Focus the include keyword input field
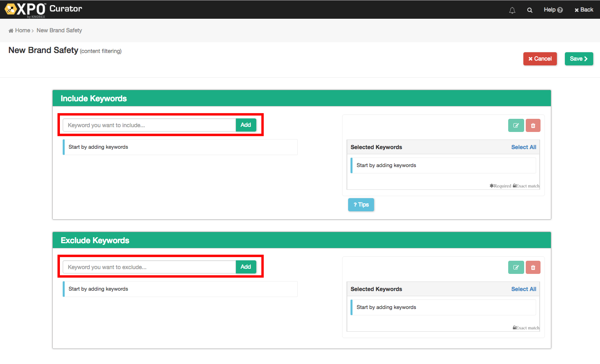The width and height of the screenshot is (600, 364). (x=149, y=125)
